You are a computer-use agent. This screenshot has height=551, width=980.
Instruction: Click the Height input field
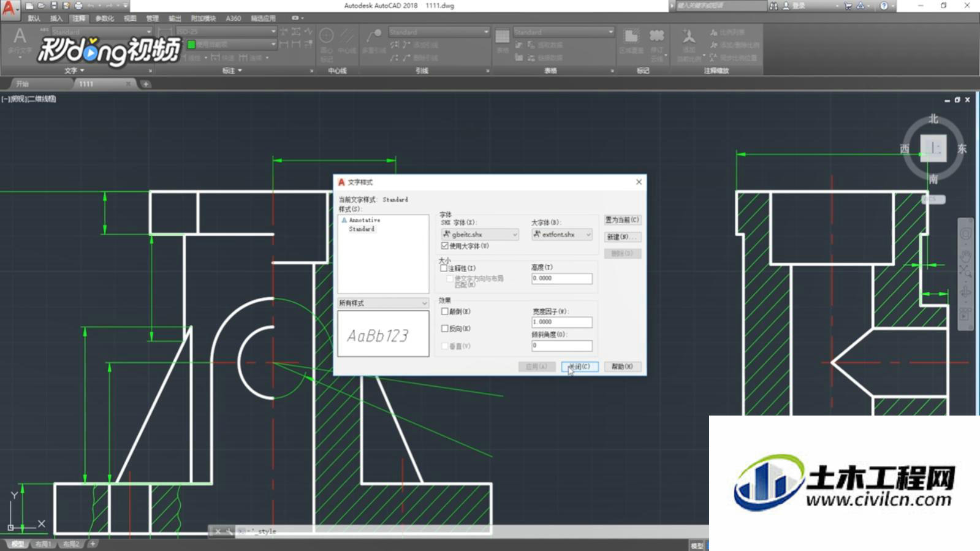(562, 278)
